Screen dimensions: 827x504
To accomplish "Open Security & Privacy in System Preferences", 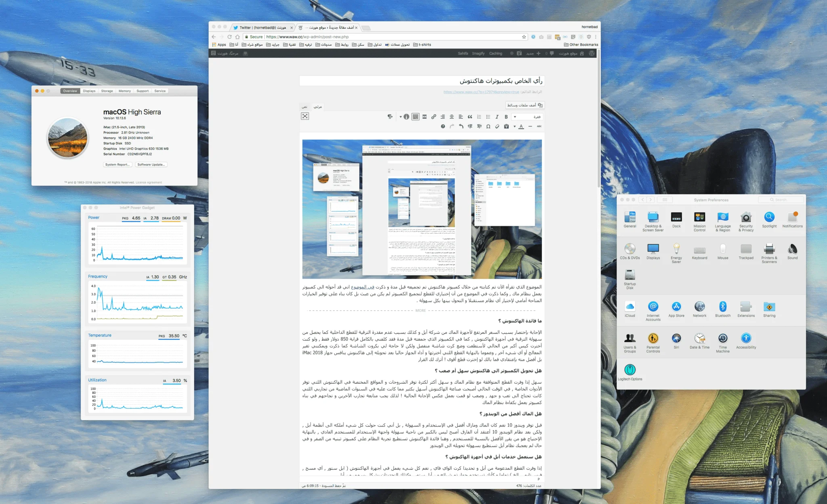I will click(x=746, y=222).
